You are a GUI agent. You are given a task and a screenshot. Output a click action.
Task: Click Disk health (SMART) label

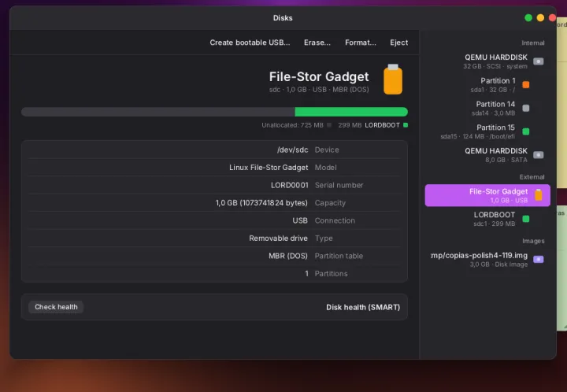point(363,307)
